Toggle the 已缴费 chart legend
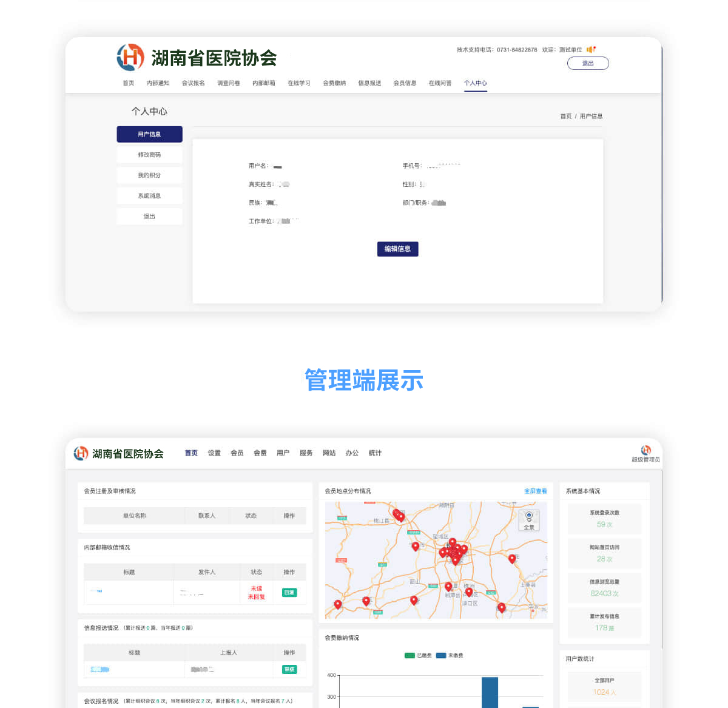 [418, 655]
